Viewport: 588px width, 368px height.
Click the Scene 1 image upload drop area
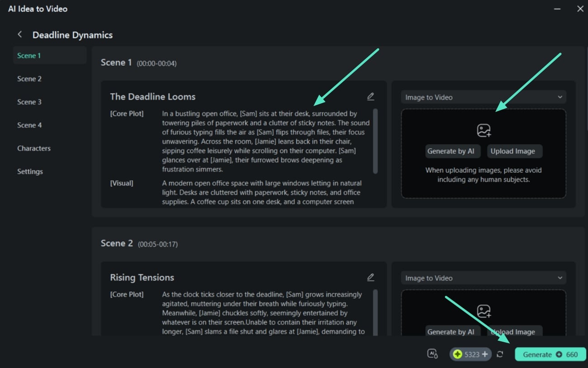click(x=484, y=153)
